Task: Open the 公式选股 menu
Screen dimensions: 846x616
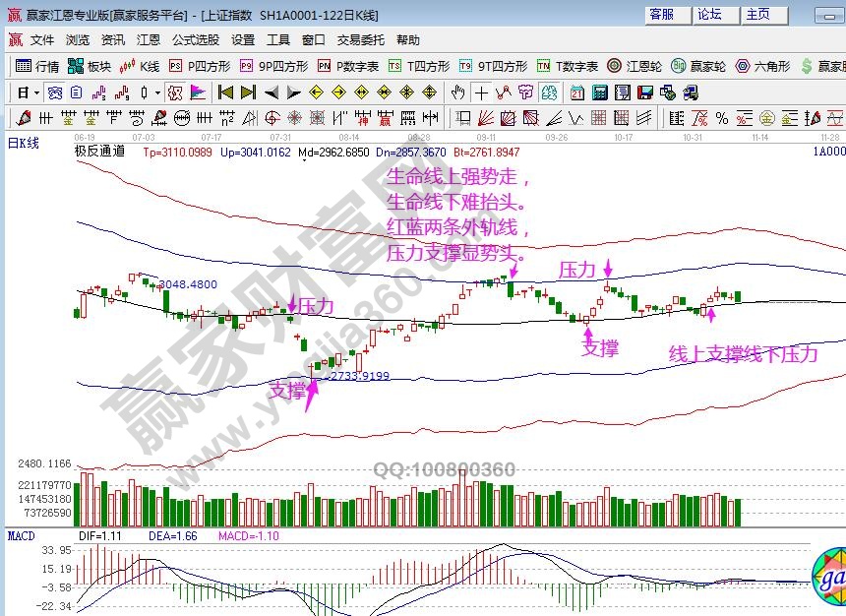Action: [196, 40]
